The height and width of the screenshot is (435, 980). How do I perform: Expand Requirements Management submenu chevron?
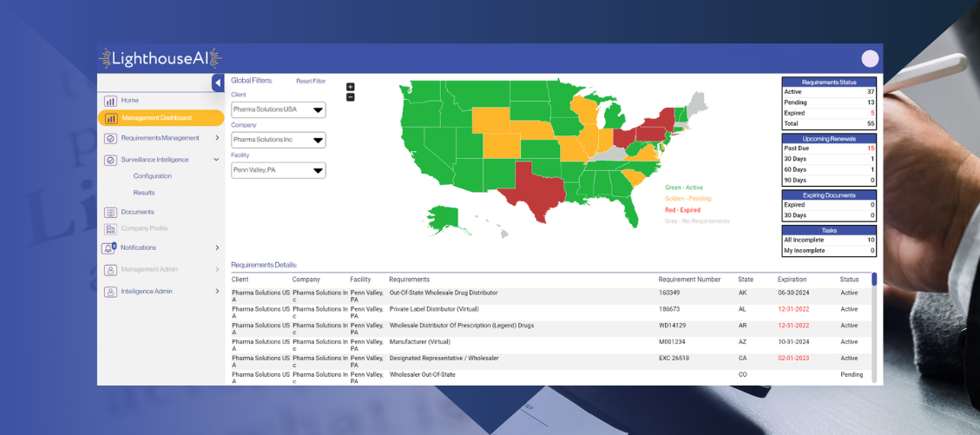[x=217, y=138]
